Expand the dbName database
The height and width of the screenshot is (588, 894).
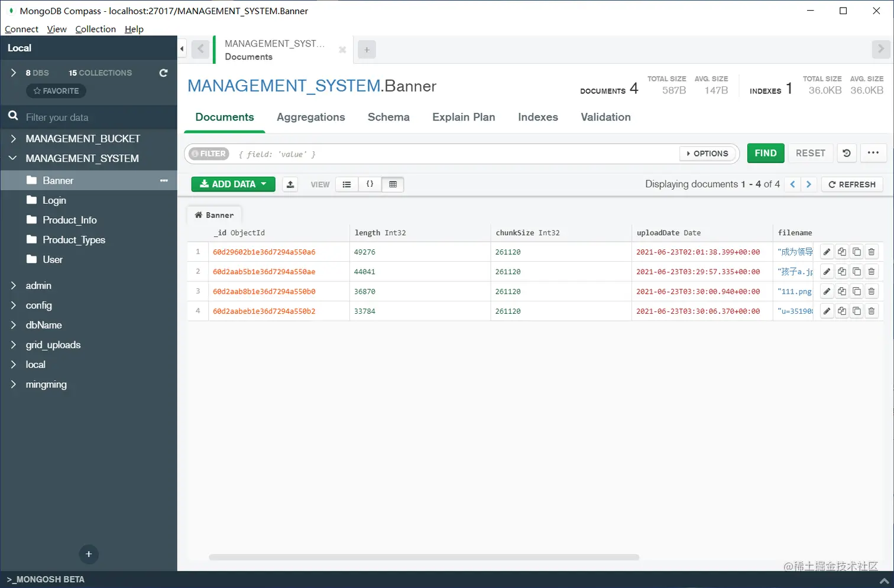coord(13,325)
